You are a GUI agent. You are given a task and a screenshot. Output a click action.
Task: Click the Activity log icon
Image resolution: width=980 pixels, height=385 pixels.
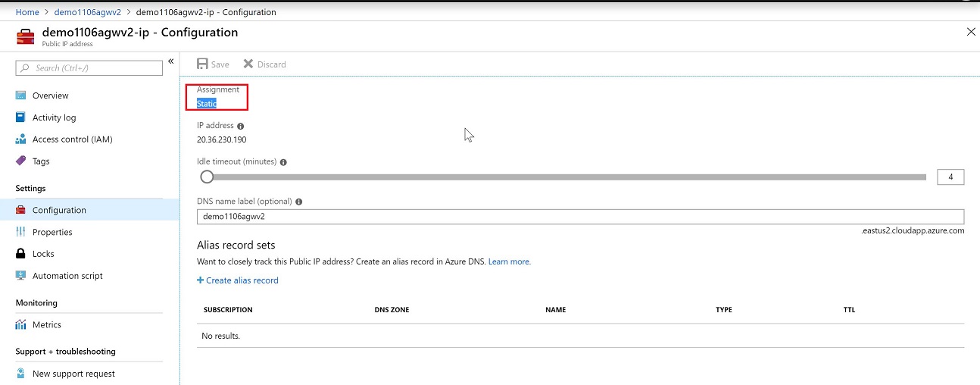pyautogui.click(x=21, y=117)
